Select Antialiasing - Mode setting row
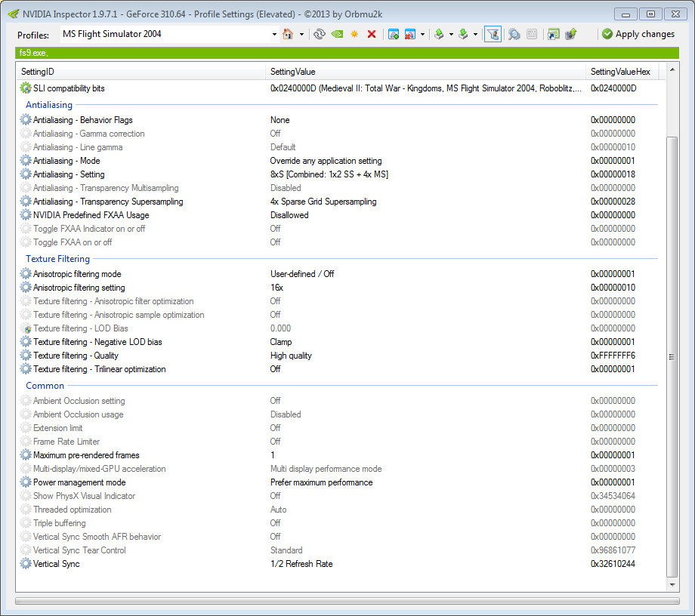Screen dimensions: 695x616 66,161
